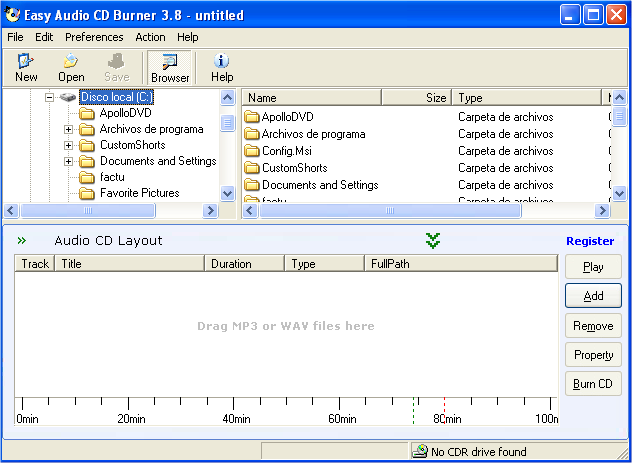Sort file list by Name column
Viewport: 632px width, 463px height.
[311, 98]
